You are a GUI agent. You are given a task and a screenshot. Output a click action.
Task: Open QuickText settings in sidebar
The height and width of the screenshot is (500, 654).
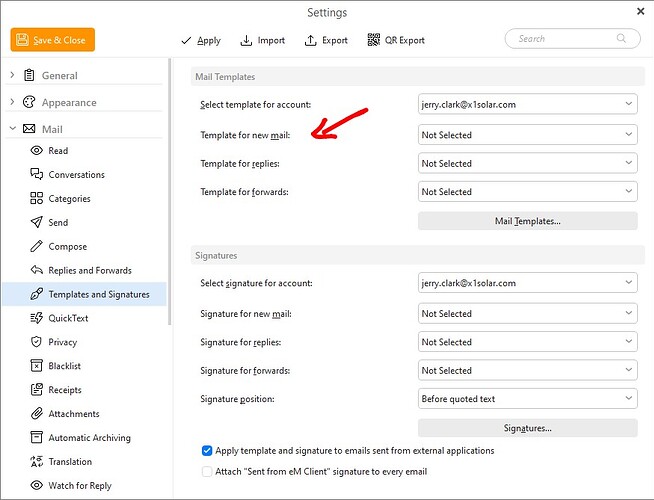pyautogui.click(x=68, y=318)
